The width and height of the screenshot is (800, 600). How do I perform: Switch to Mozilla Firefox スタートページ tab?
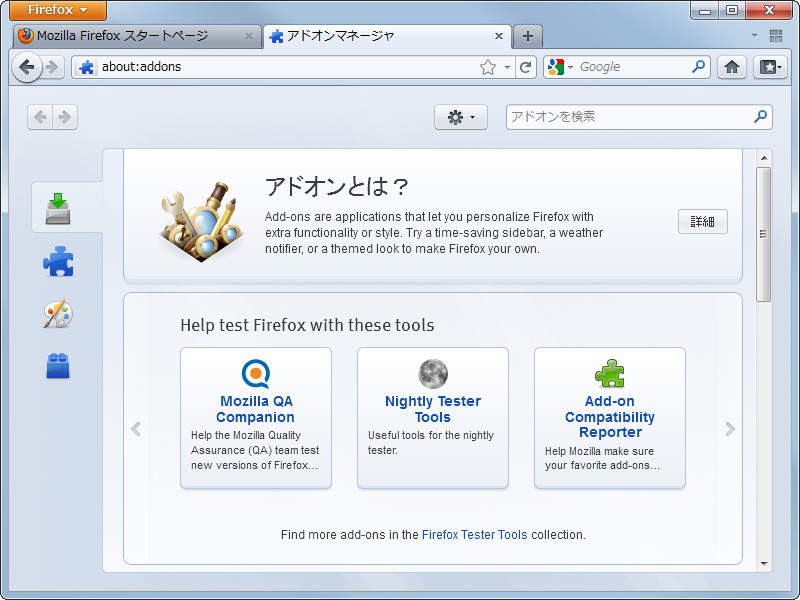tap(136, 36)
